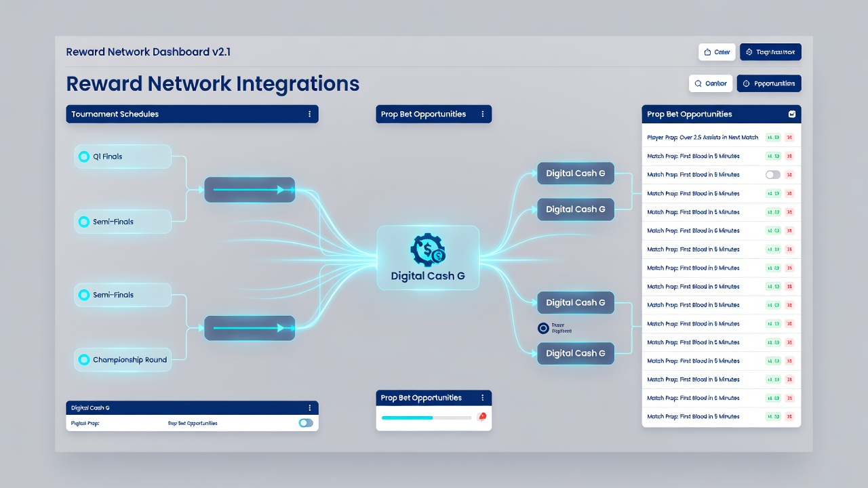Click the dark blue button next to Cater

pos(770,52)
